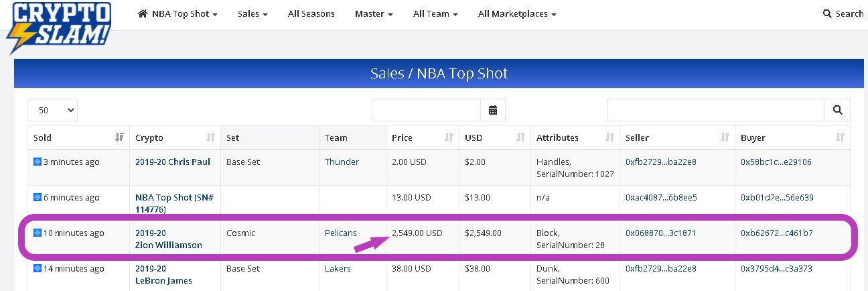Open the calendar date picker icon
Image resolution: width=868 pixels, height=291 pixels.
[493, 110]
